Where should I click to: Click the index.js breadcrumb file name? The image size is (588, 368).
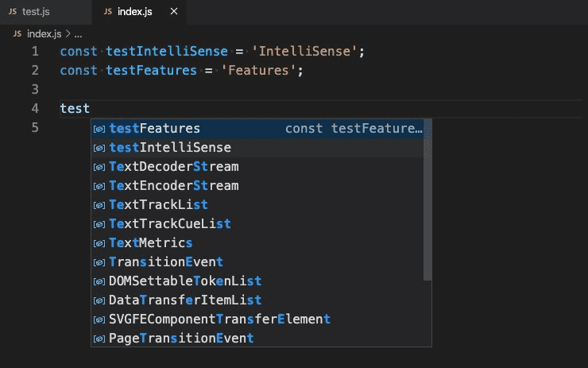coord(44,34)
